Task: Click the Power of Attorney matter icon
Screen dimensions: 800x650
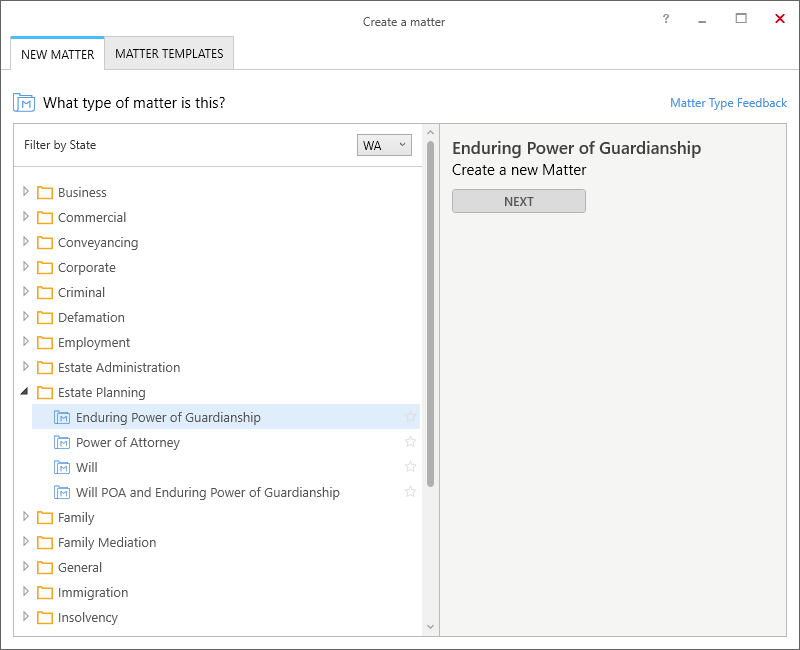Action: pyautogui.click(x=62, y=442)
